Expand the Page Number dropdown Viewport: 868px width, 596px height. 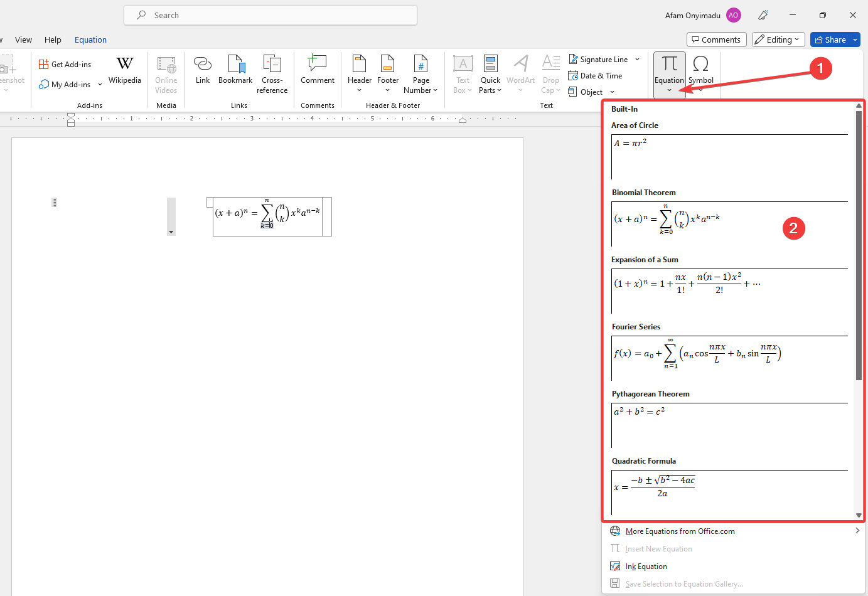[x=421, y=74]
